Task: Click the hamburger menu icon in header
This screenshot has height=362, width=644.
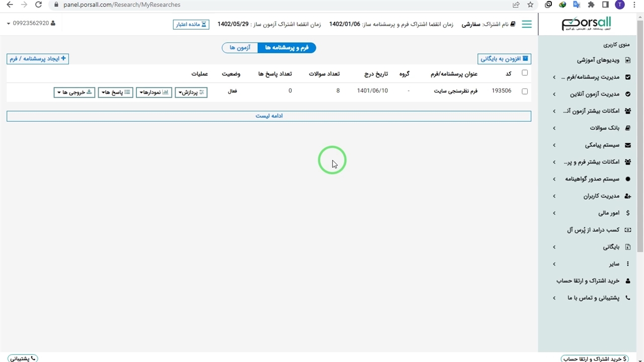Action: pos(526,24)
